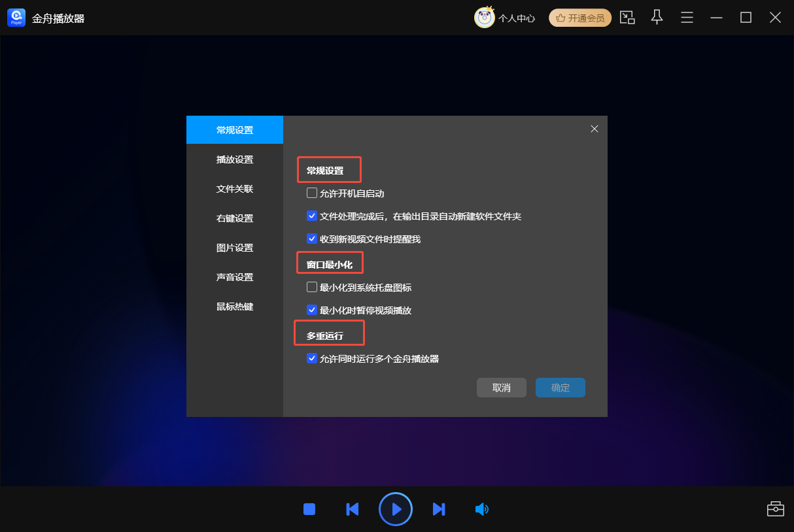Stop playback with the stop button
This screenshot has width=794, height=532.
(309, 509)
